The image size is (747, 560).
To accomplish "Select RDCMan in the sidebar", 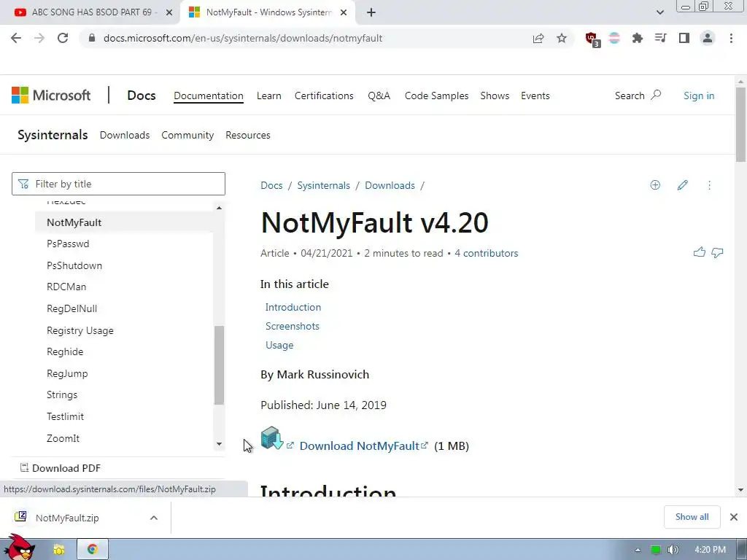I will click(x=66, y=287).
